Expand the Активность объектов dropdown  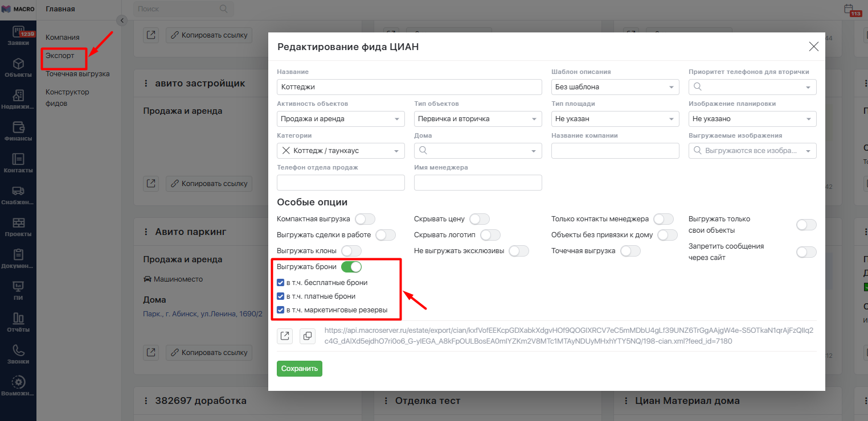[341, 119]
